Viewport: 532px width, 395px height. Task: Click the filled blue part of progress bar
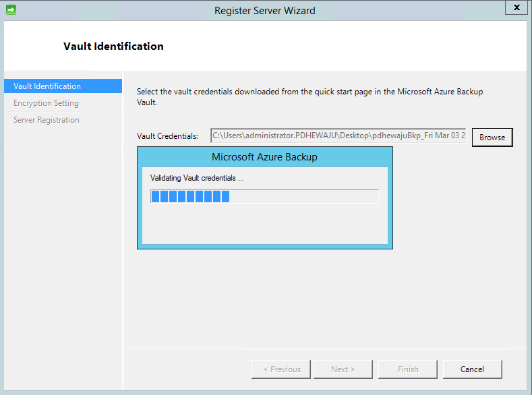(190, 196)
